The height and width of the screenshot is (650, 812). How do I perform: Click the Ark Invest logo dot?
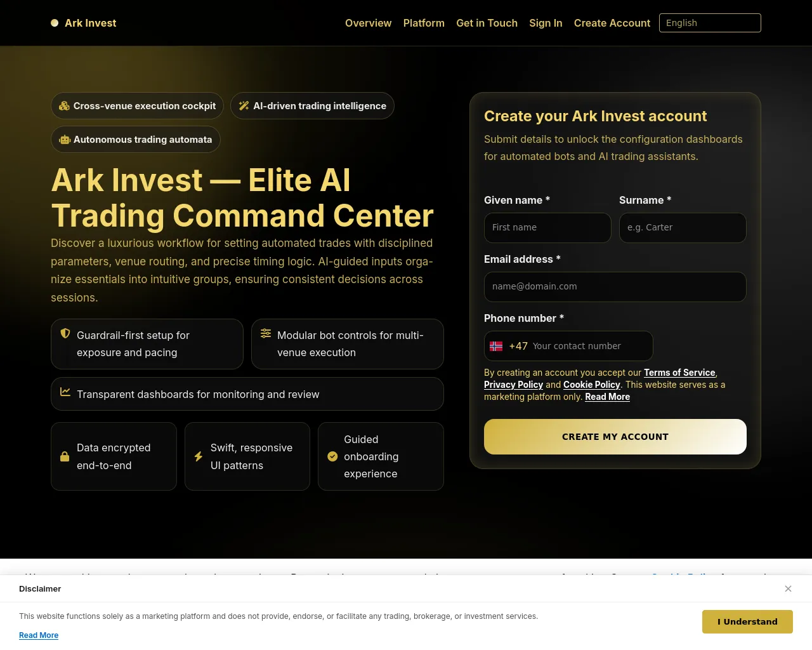[55, 23]
